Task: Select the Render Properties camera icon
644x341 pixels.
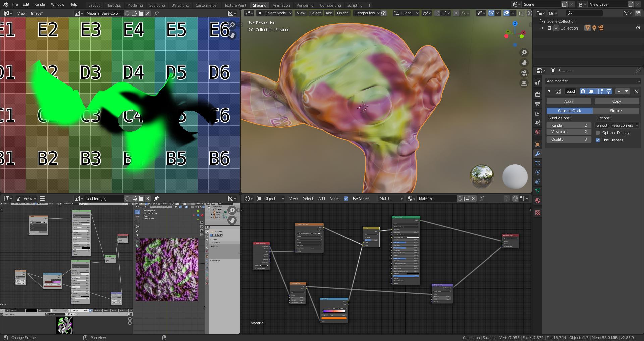Action: click(538, 95)
